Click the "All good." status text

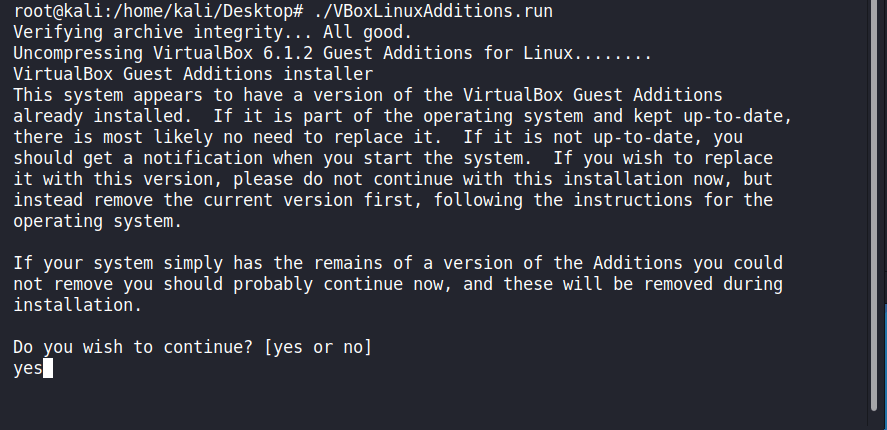tap(328, 32)
